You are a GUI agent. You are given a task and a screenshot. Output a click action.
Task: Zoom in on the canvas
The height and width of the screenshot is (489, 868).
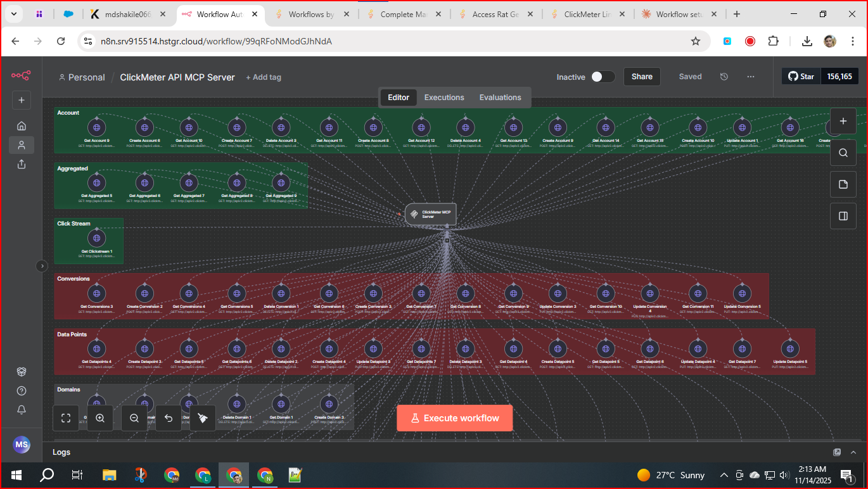point(100,418)
